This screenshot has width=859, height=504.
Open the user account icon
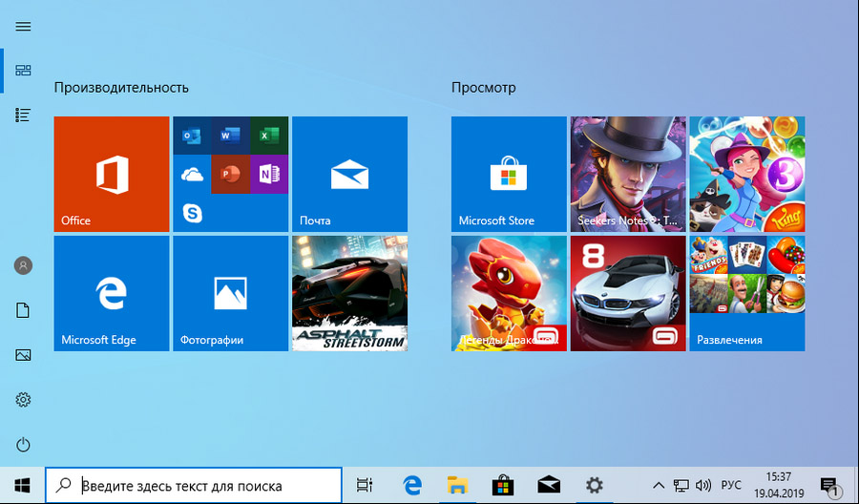[x=23, y=265]
